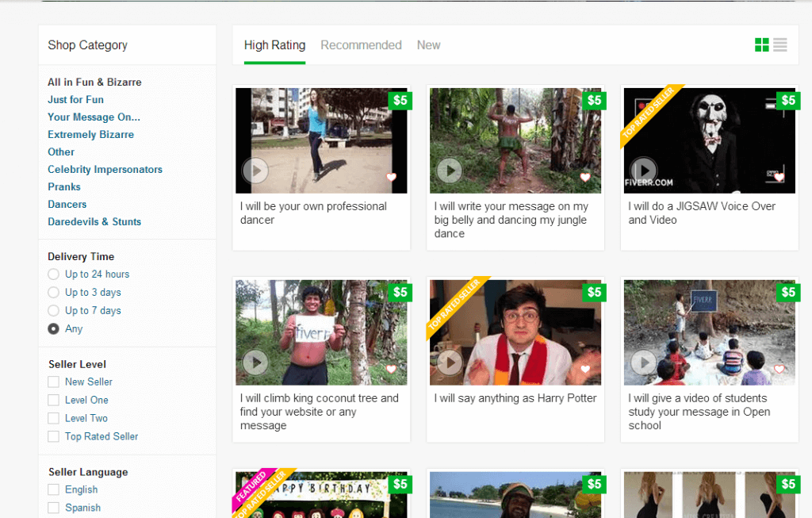Click Top Rated Seller ribbon on JIGSAW gig
The height and width of the screenshot is (518, 812).
[649, 113]
